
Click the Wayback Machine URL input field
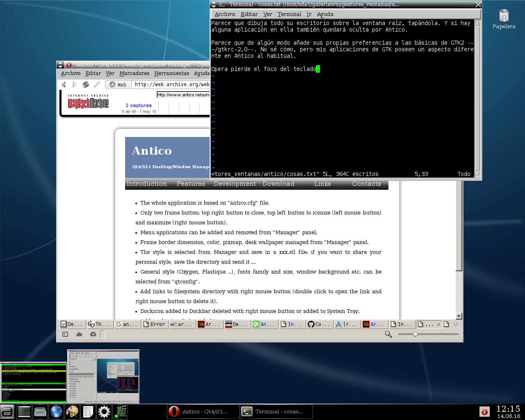click(x=183, y=95)
